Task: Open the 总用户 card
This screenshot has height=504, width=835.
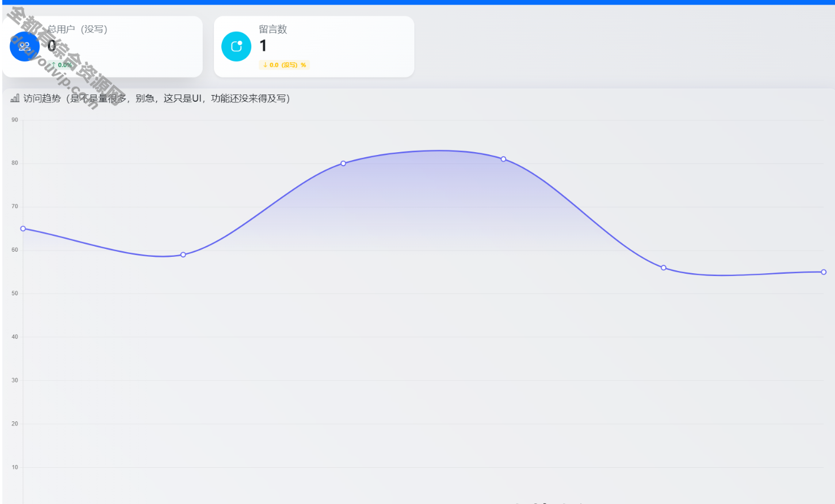Action: pos(142,46)
